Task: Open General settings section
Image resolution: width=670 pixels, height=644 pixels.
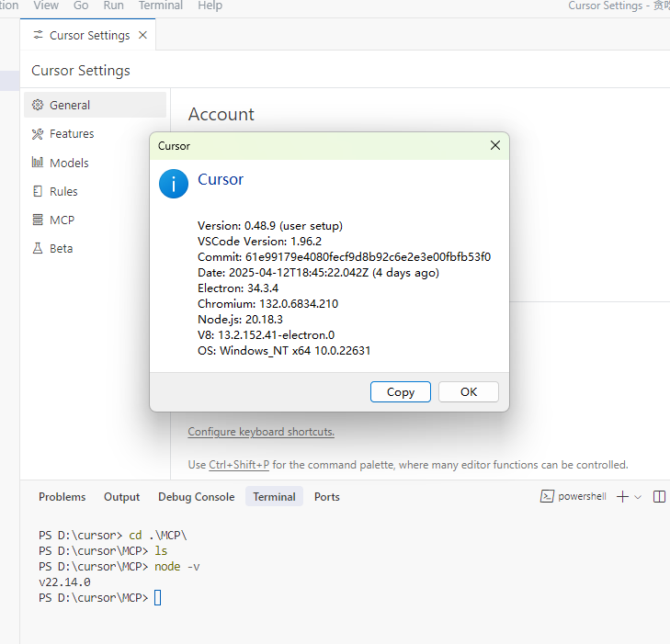Action: coord(95,105)
